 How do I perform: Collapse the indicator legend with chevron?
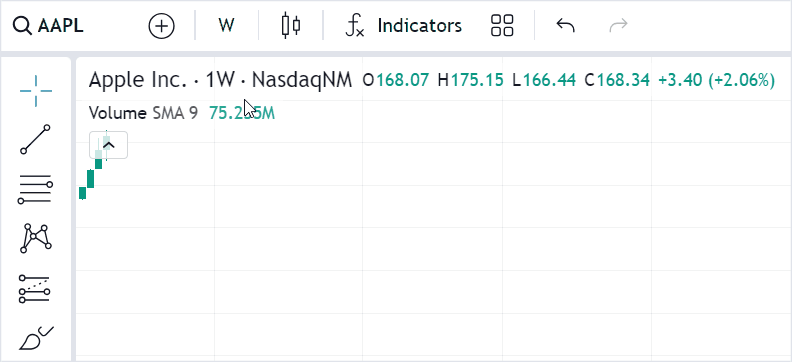pos(109,145)
